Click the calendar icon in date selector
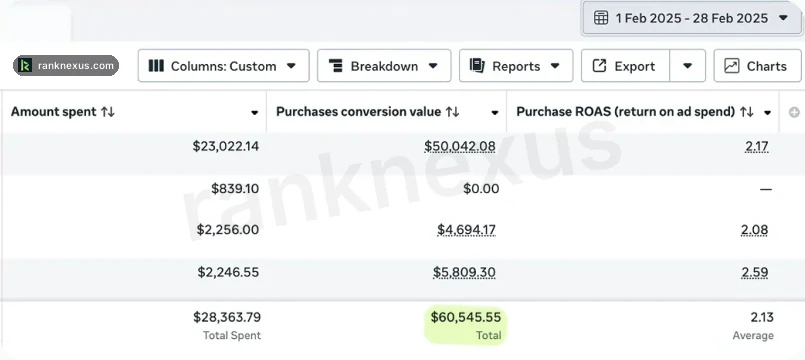The height and width of the screenshot is (360, 805). click(x=600, y=18)
